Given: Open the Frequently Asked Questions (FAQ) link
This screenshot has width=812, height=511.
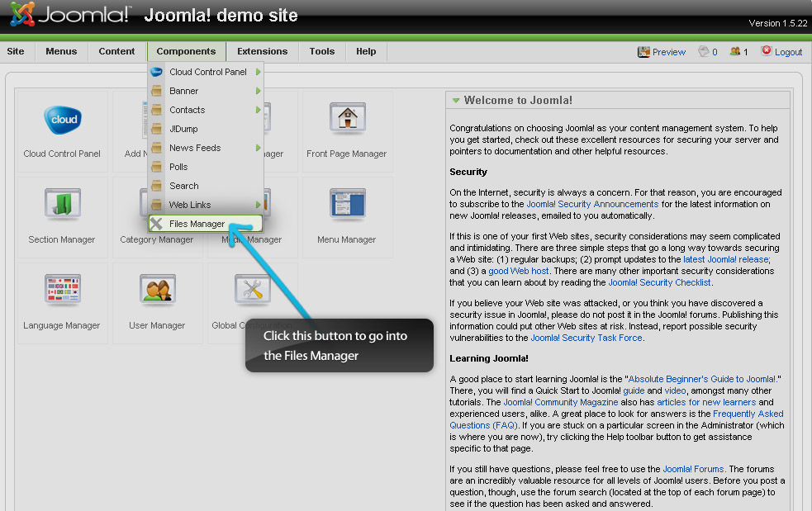Looking at the screenshot, I should click(x=616, y=419).
